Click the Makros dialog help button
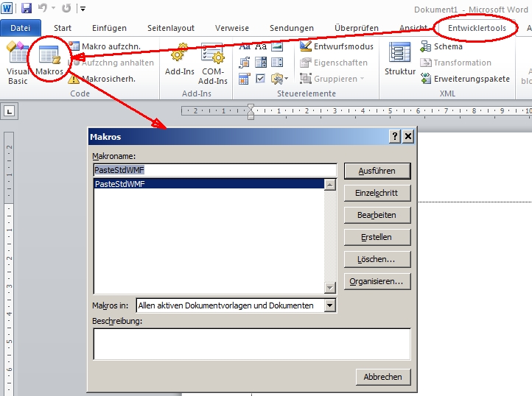The height and width of the screenshot is (396, 532). [x=395, y=137]
